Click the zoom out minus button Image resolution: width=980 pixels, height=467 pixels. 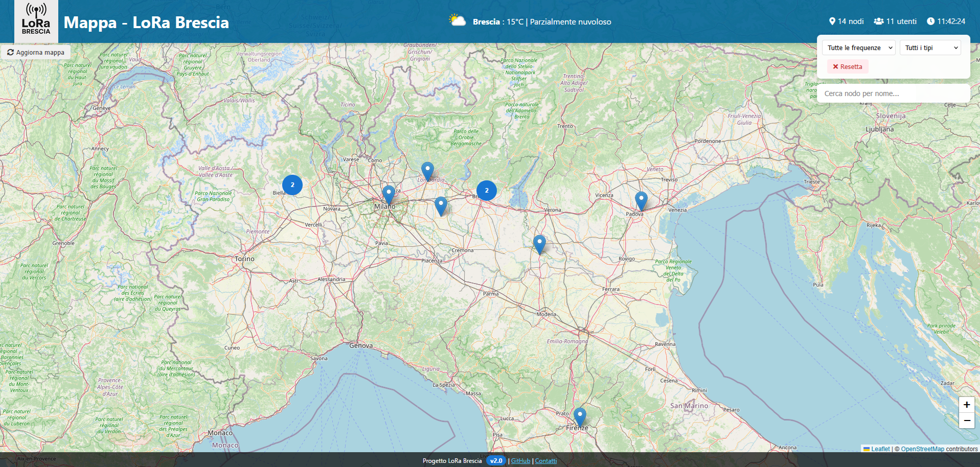(967, 421)
